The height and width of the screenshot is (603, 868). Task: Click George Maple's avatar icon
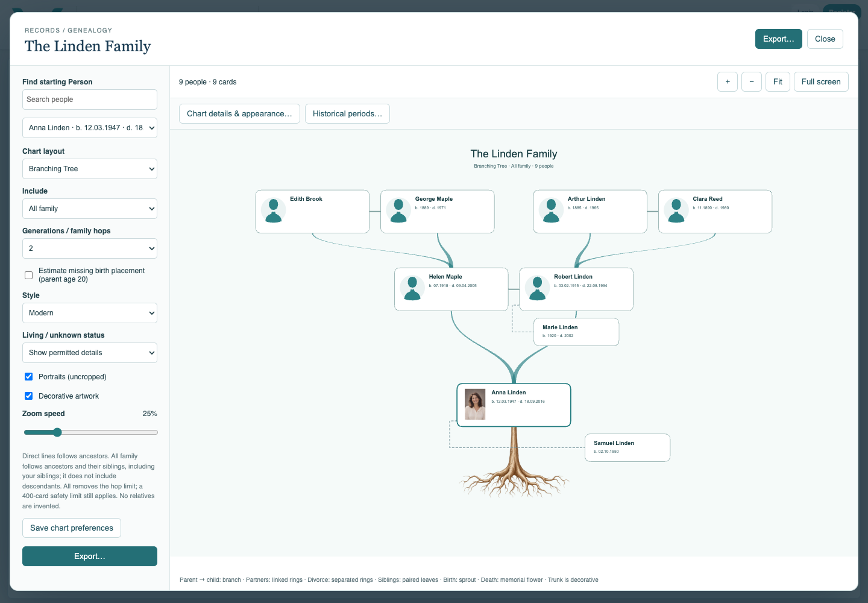(398, 210)
